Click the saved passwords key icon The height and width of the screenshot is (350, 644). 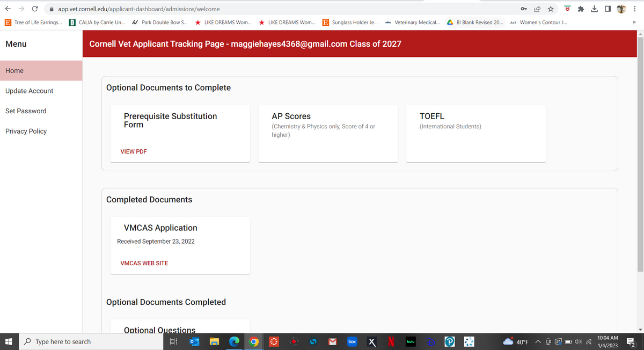(524, 9)
